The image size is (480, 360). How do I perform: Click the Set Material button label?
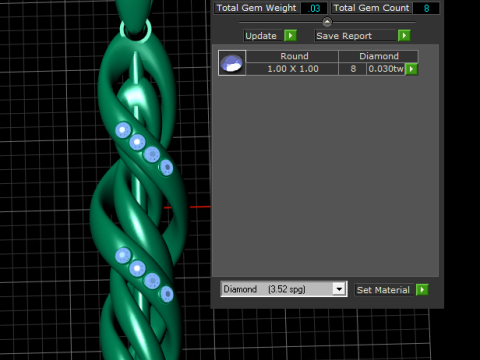point(383,290)
